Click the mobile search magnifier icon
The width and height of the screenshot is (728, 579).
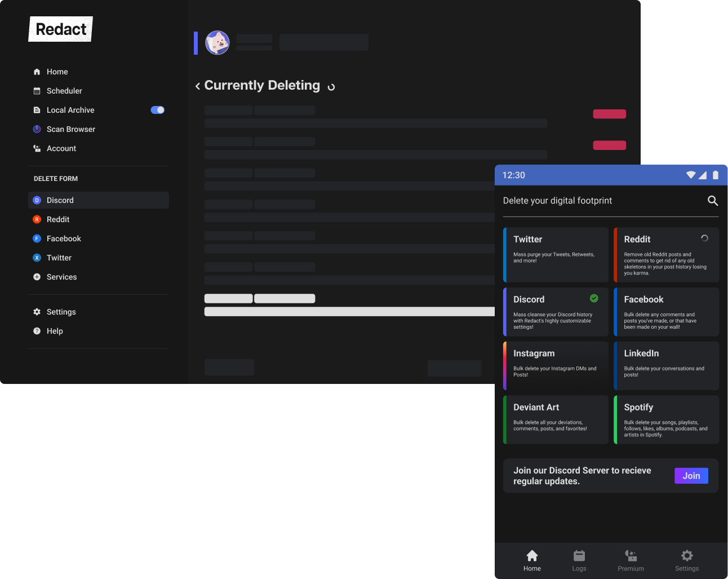pyautogui.click(x=713, y=201)
